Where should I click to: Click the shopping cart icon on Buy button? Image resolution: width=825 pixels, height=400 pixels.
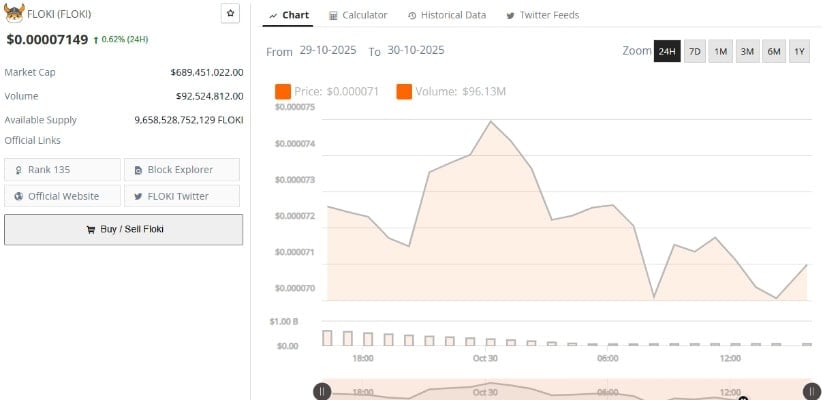point(91,229)
